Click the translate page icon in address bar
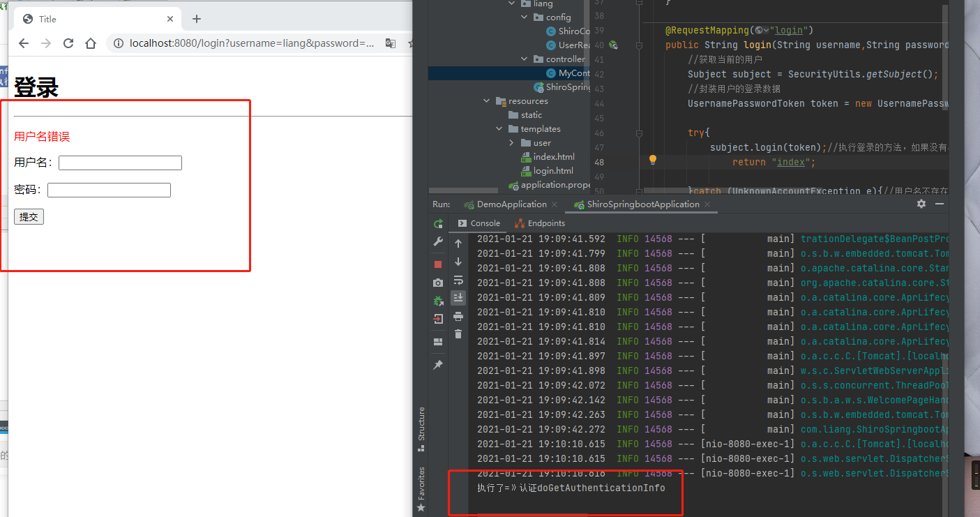This screenshot has width=980, height=517. tap(391, 43)
